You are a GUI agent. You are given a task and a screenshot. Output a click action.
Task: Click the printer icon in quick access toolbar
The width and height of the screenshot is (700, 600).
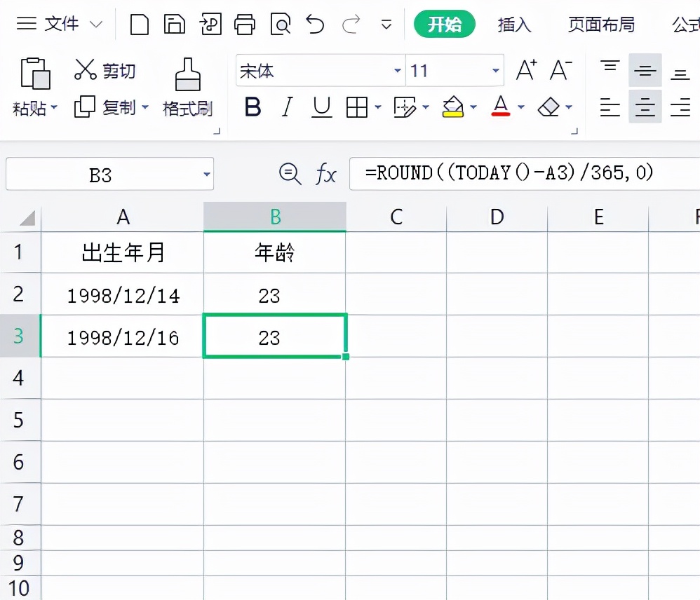pos(245,23)
